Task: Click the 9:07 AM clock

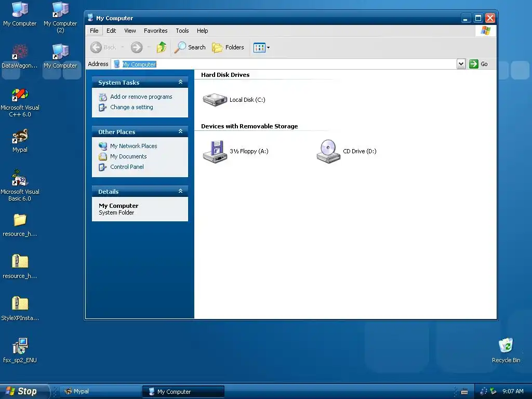Action: [513, 391]
